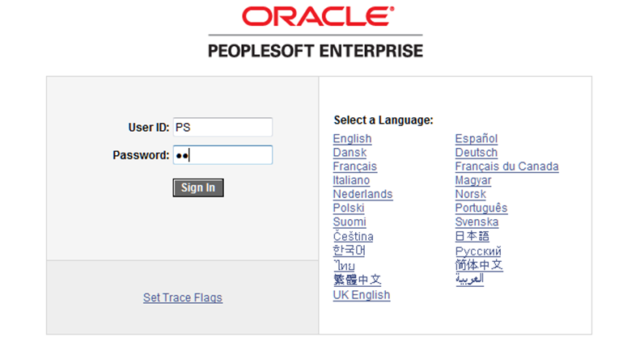Pick Norsk language link
Image resolution: width=644 pixels, height=350 pixels.
pyautogui.click(x=470, y=194)
